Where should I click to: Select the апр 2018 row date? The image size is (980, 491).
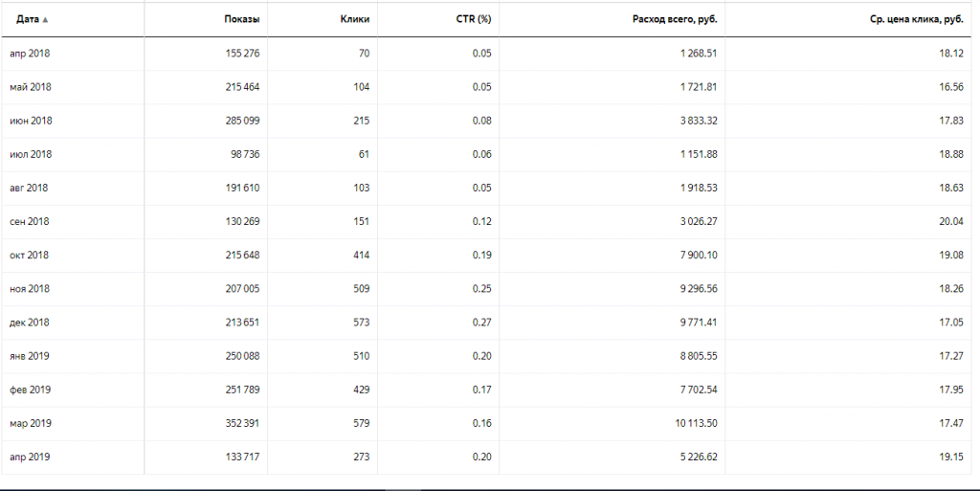29,54
